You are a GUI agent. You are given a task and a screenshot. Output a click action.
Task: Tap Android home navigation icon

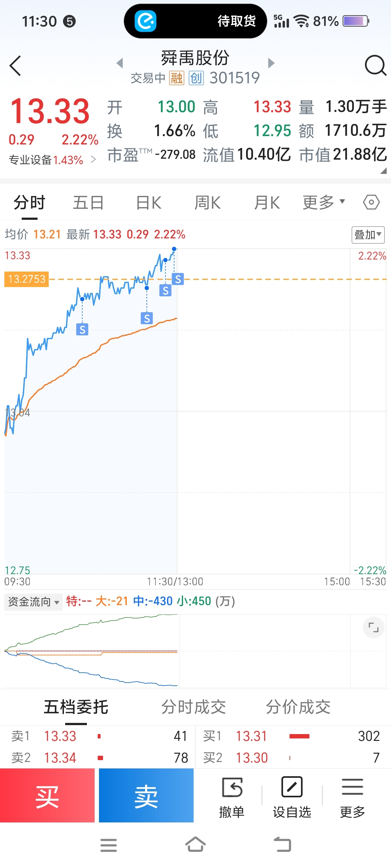195,844
